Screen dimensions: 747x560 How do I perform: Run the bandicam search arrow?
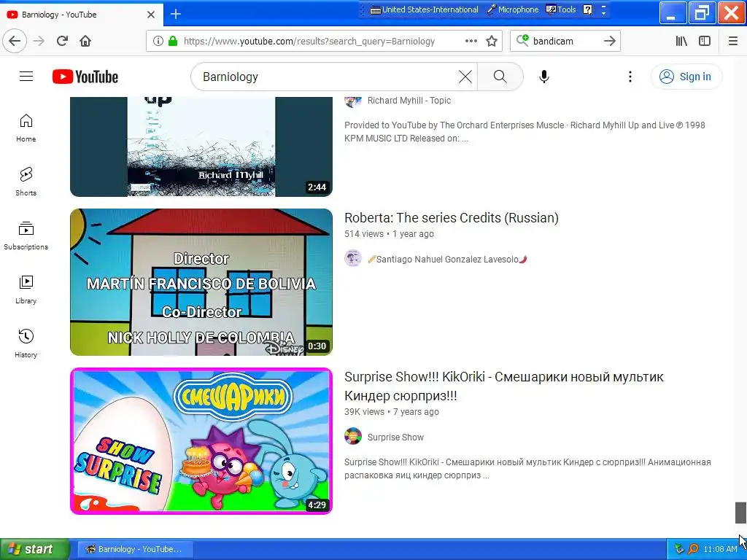[x=609, y=41]
